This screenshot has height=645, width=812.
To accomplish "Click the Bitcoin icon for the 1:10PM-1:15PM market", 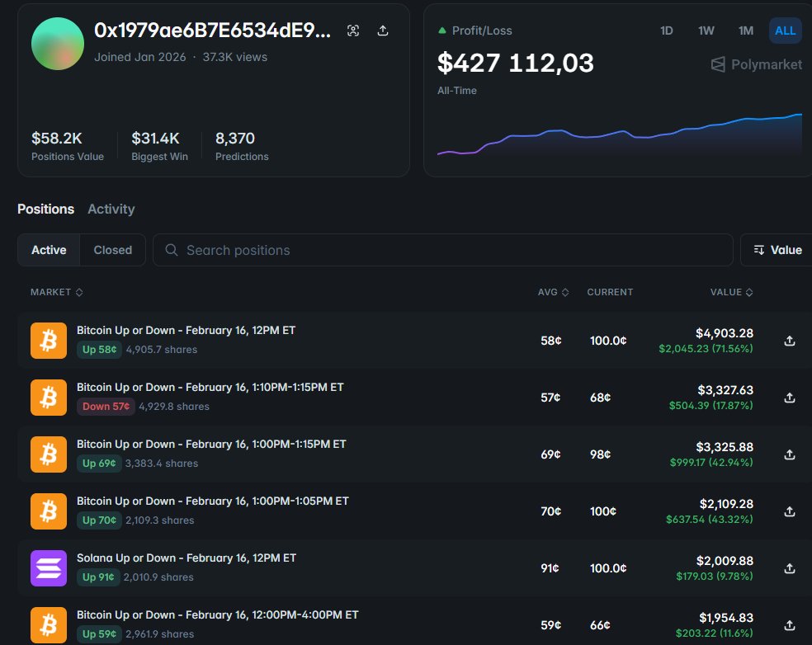I will coord(48,397).
